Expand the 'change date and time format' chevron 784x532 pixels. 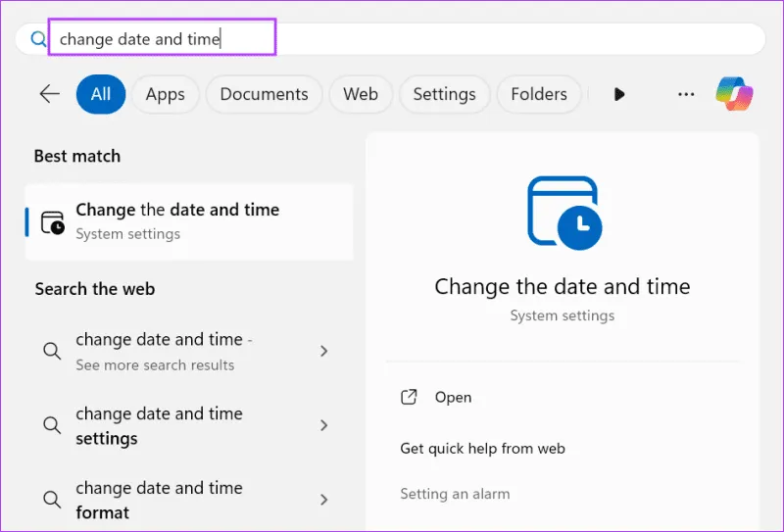pos(324,500)
